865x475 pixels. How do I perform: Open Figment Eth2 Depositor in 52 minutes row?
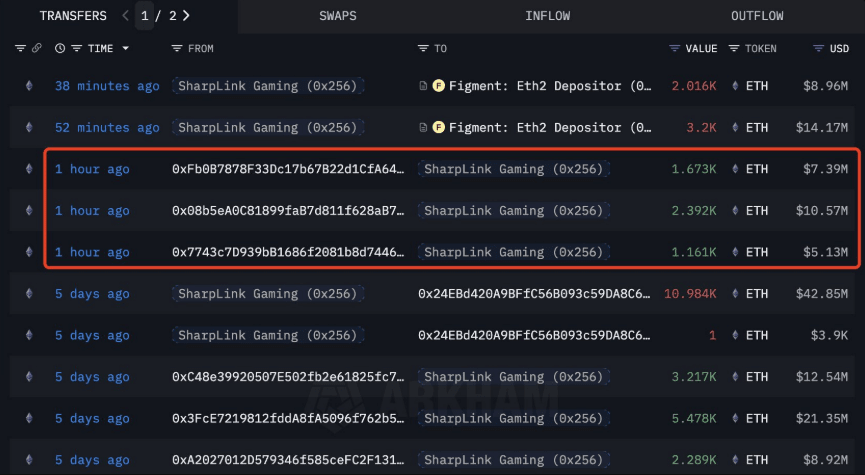(550, 127)
